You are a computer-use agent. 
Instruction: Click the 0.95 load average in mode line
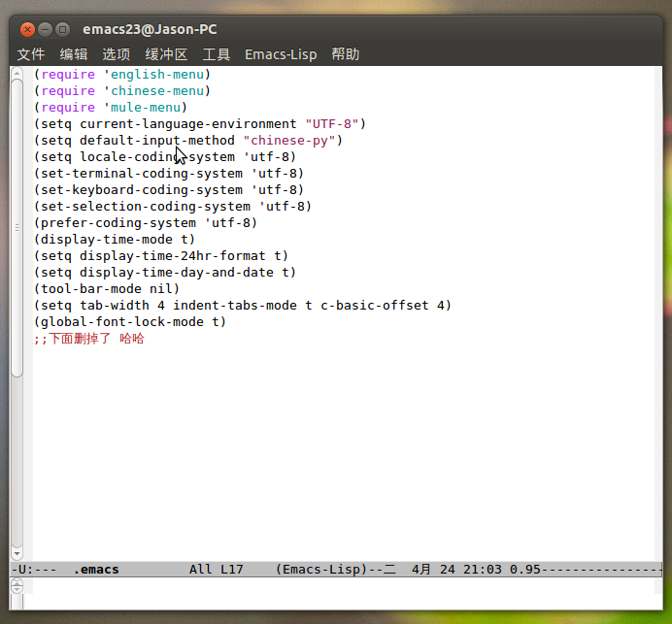[x=525, y=570]
